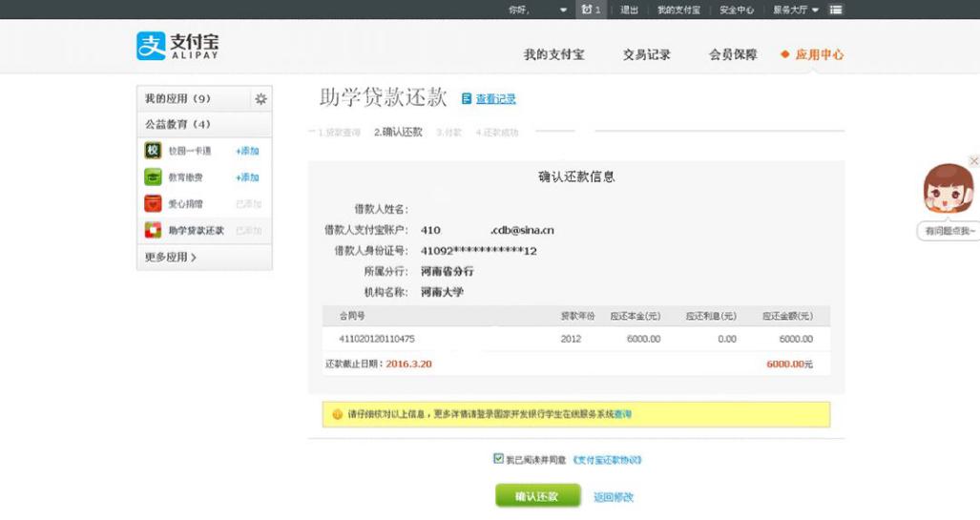Click the alarm notification icon in top bar
Screen dimensions: 980x520
586,10
